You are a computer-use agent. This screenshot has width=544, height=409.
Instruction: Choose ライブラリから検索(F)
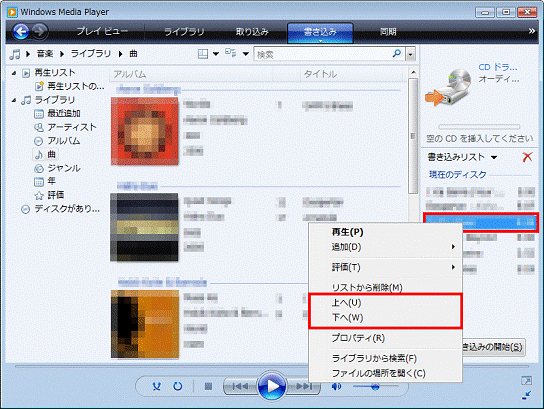point(385,358)
